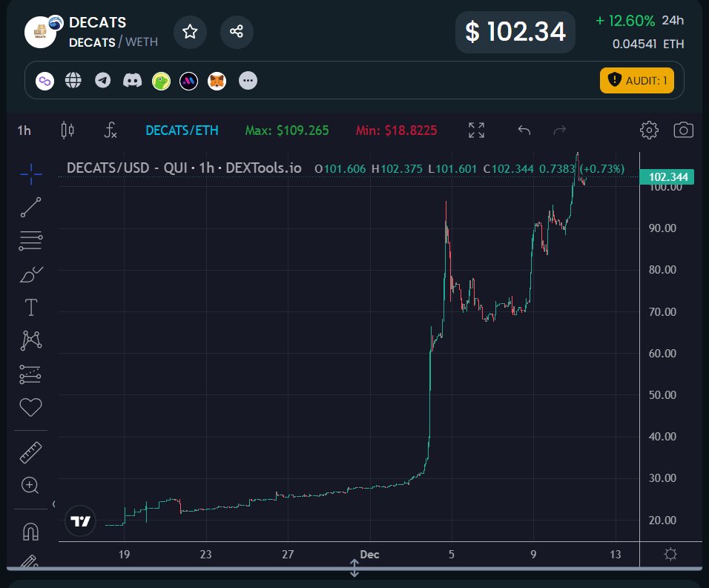The height and width of the screenshot is (588, 709).
Task: Select the XABCD pattern tool
Action: coord(30,340)
